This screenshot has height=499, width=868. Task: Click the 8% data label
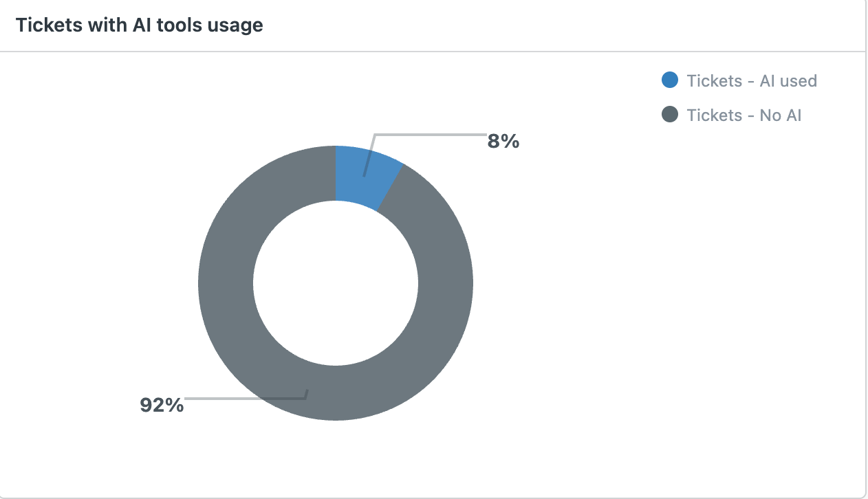pyautogui.click(x=503, y=142)
